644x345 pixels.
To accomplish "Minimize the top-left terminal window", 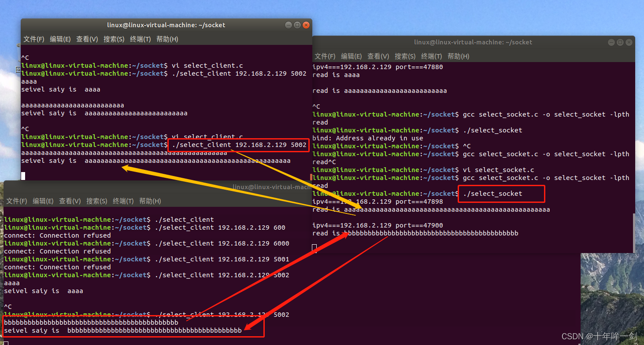I will click(288, 25).
